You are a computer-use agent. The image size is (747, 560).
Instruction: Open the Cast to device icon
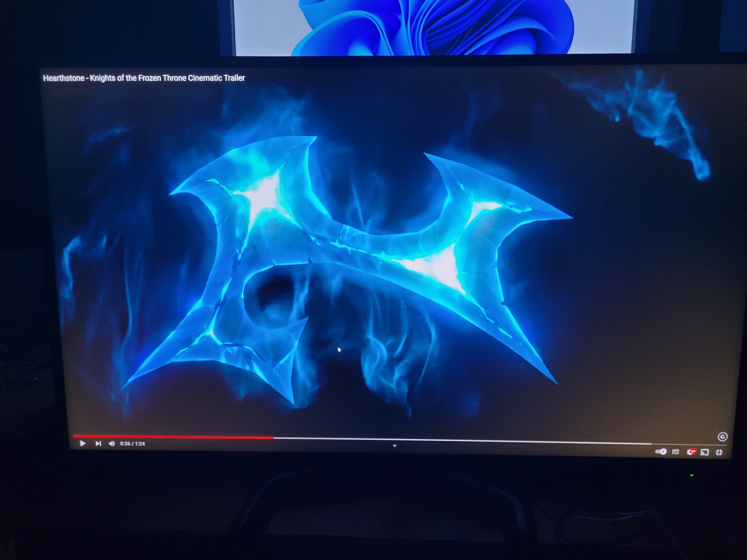[705, 452]
